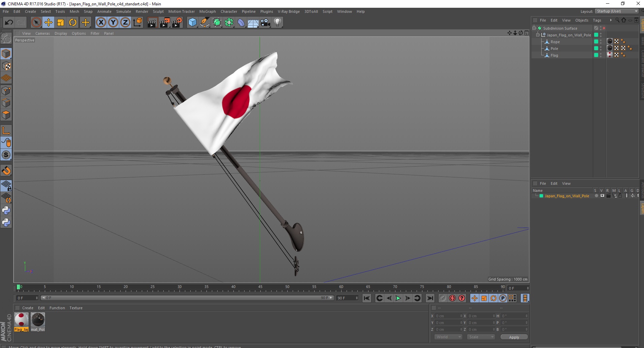Open material manager Texture menu

pos(76,308)
